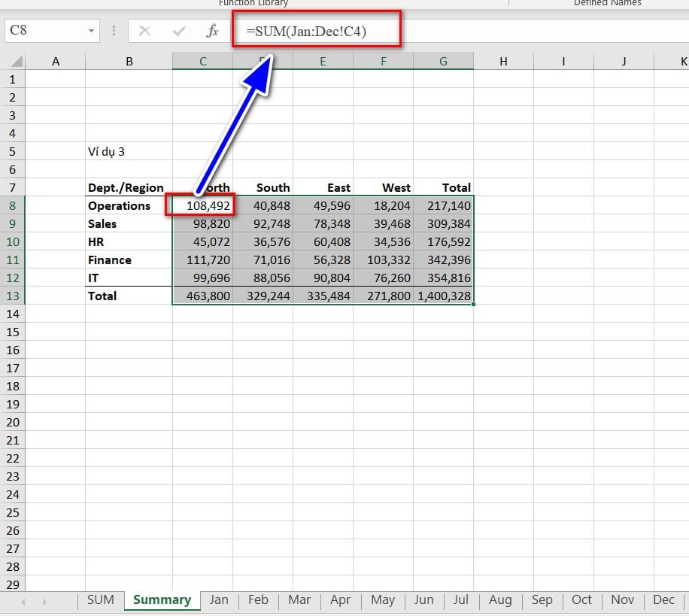Image resolution: width=689 pixels, height=616 pixels.
Task: Expand the Name Box dropdown arrow
Action: coord(92,31)
